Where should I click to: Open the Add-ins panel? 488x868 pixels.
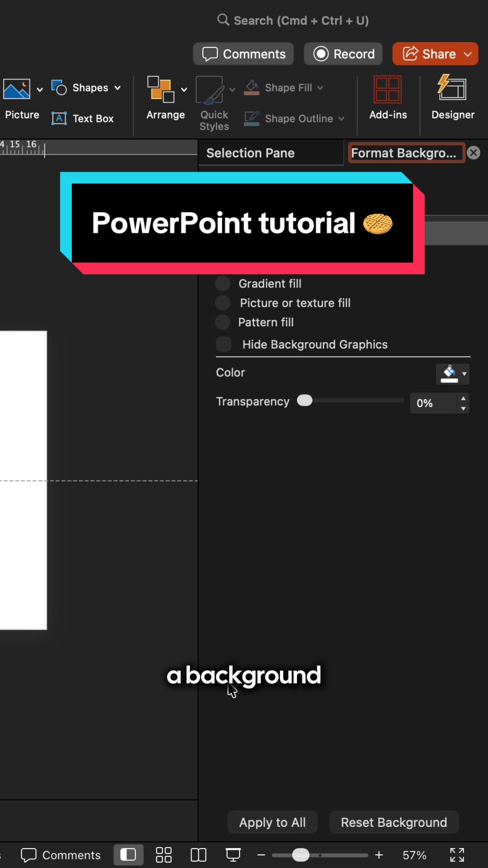coord(388,98)
